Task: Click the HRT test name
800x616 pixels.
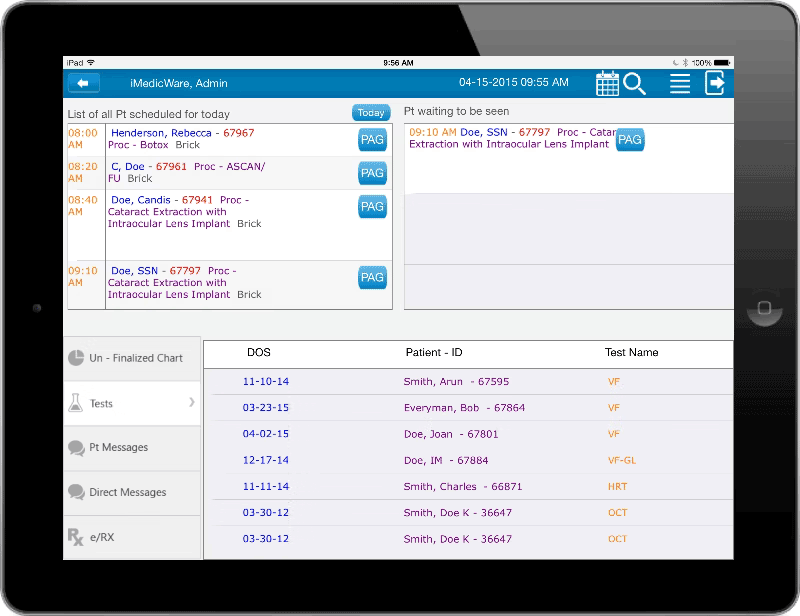Action: pos(617,487)
